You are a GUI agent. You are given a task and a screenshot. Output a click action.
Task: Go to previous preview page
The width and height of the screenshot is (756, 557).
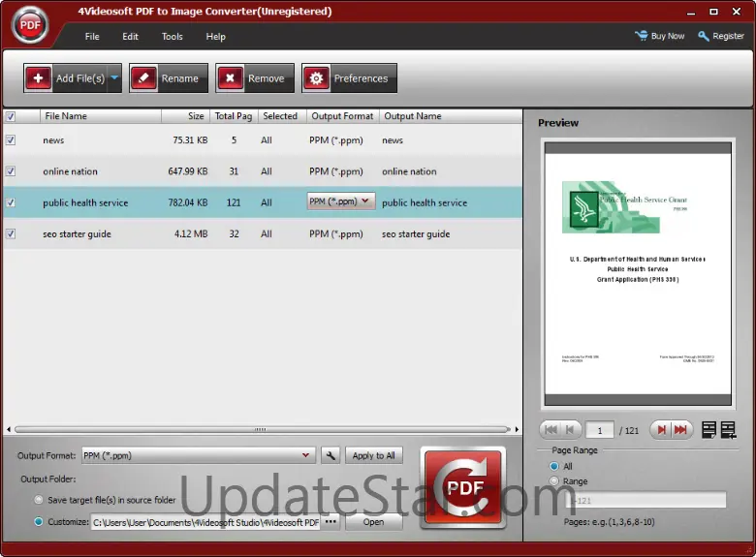tap(569, 430)
